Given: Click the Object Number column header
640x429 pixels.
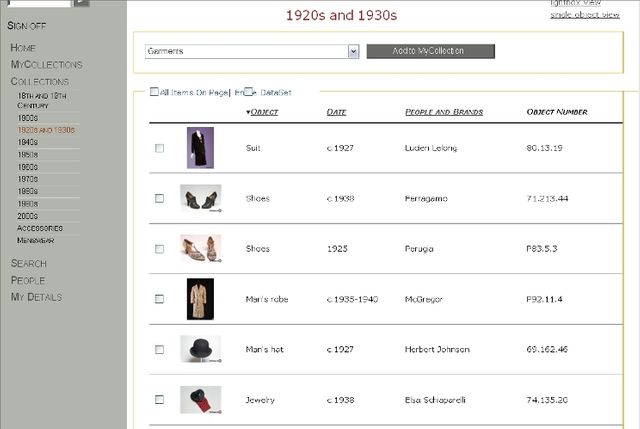Looking at the screenshot, I should click(x=557, y=112).
